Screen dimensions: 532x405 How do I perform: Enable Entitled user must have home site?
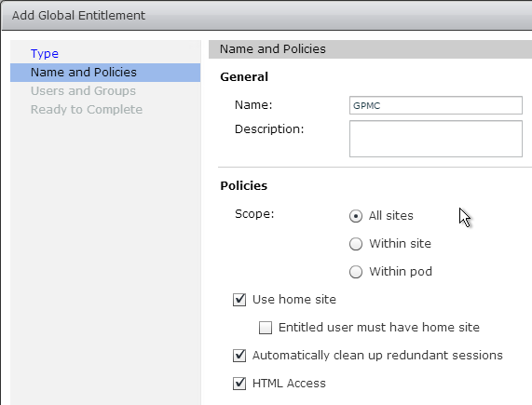pos(266,328)
